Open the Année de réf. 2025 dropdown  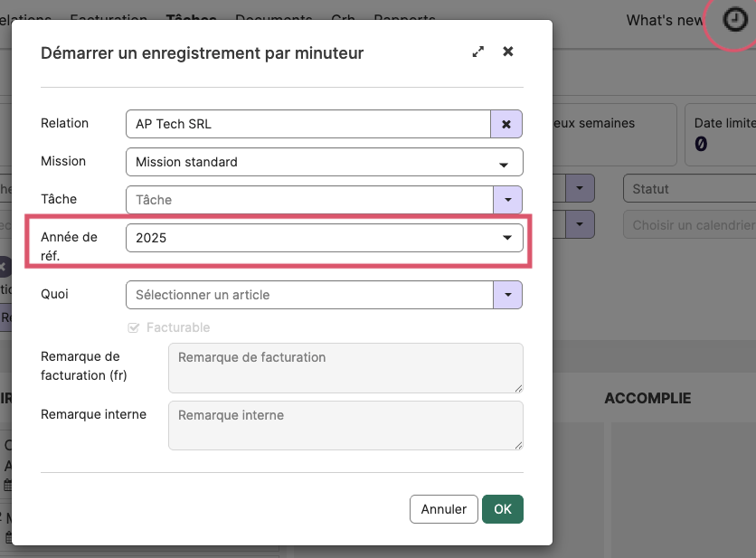[x=325, y=238]
